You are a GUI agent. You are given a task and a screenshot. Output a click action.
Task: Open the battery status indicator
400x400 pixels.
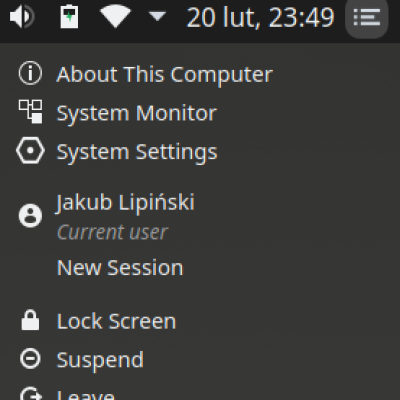click(x=69, y=17)
